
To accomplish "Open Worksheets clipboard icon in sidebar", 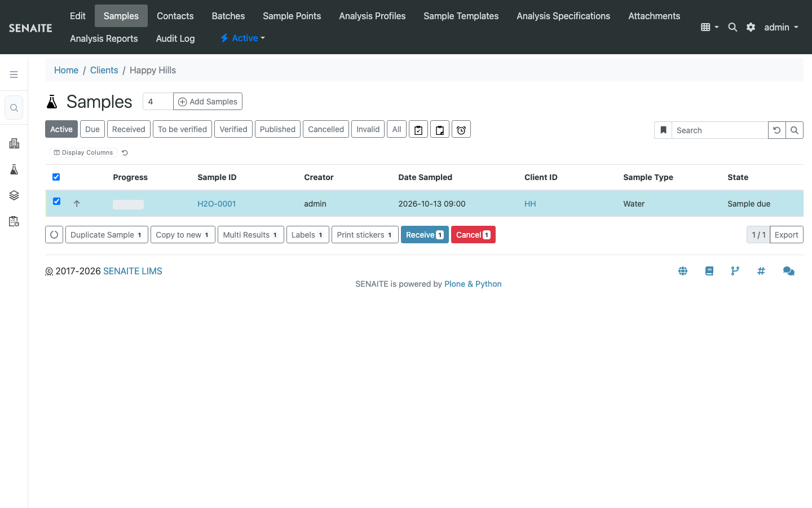I will coord(14,221).
